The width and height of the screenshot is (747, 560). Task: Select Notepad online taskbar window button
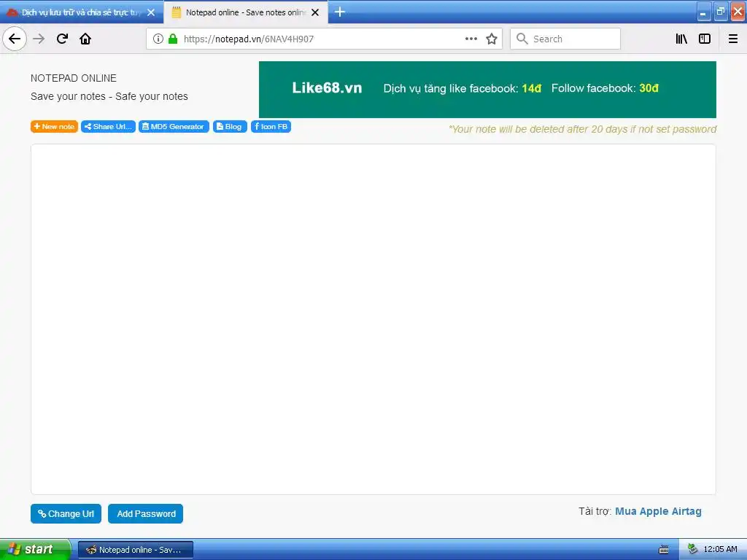(136, 550)
